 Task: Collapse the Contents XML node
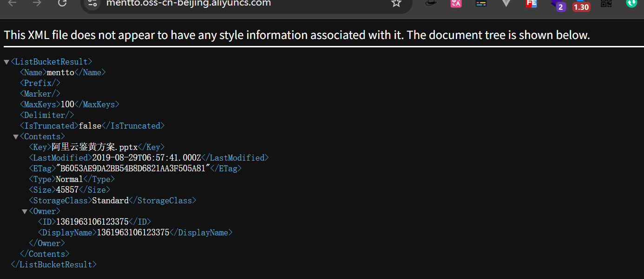coord(16,136)
